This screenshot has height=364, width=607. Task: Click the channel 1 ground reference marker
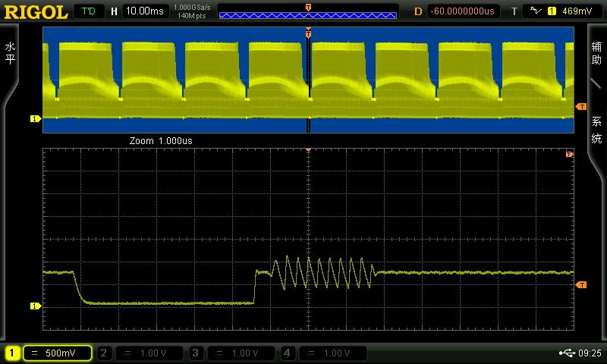pyautogui.click(x=33, y=306)
